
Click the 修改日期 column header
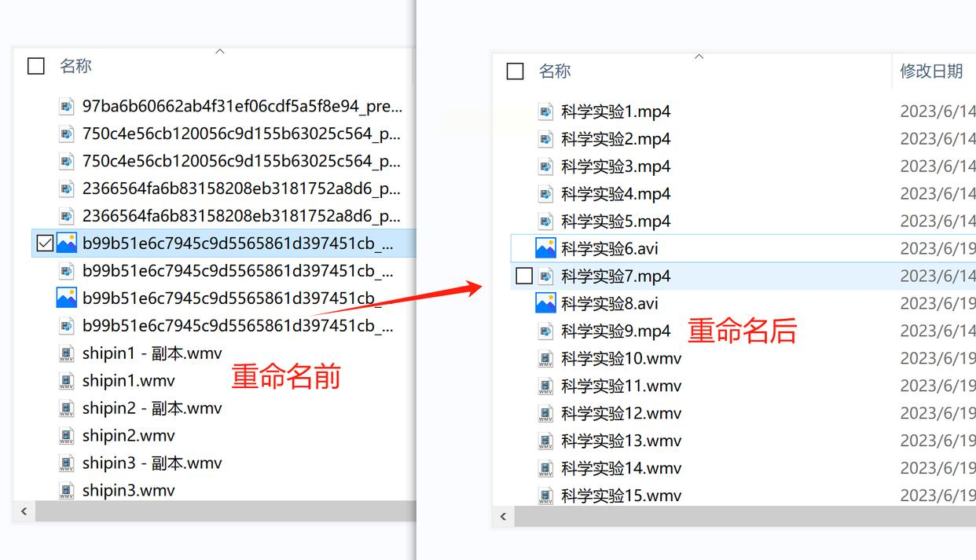point(932,71)
